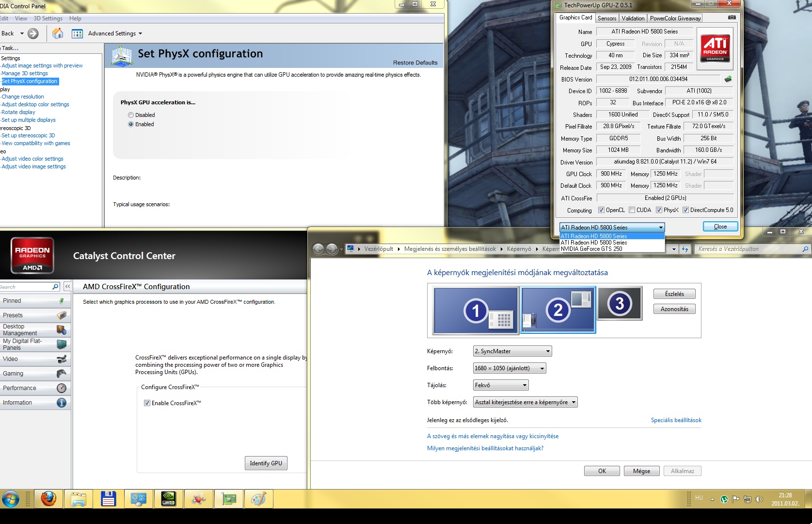Collapse the Catalyst sidebar with the double-arrow icon
The width and height of the screenshot is (812, 524).
point(67,287)
